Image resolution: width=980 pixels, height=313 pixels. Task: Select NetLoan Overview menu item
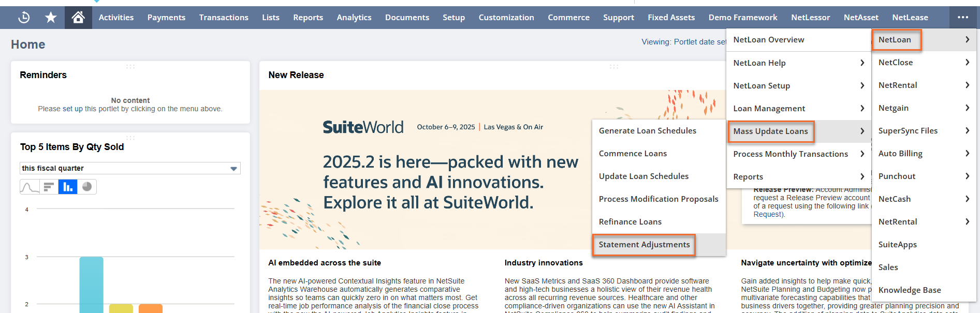pos(799,40)
